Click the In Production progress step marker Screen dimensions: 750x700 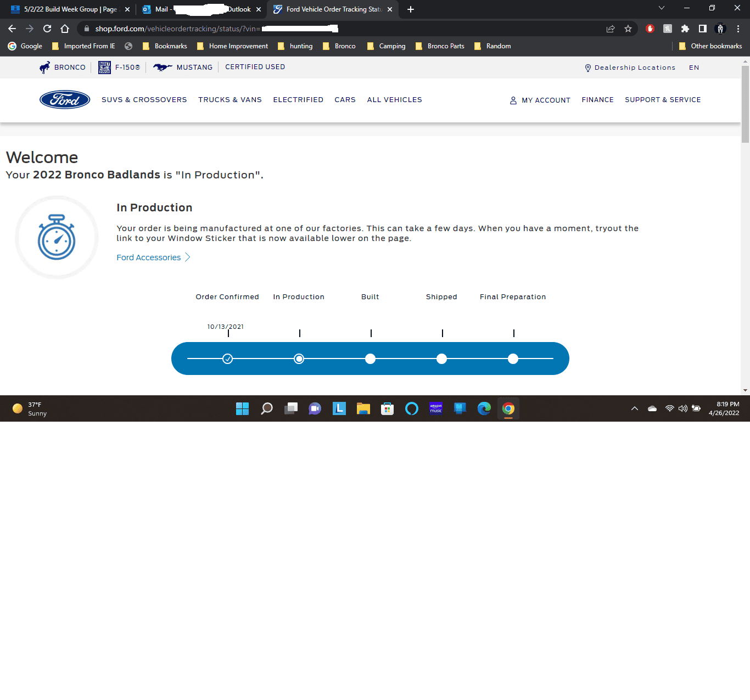(299, 359)
